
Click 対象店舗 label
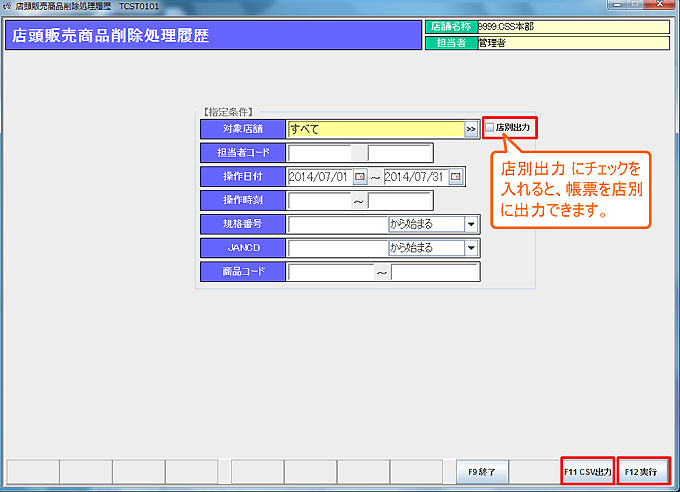tap(243, 129)
